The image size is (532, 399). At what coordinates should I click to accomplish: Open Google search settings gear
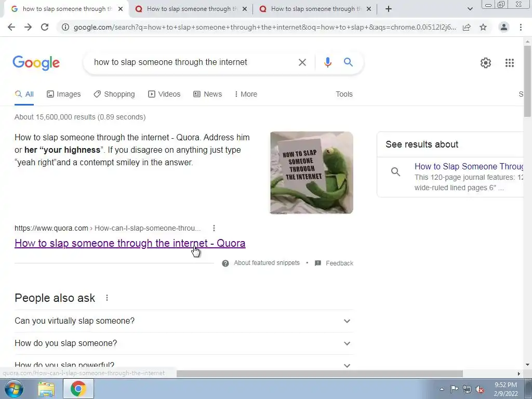pos(486,63)
